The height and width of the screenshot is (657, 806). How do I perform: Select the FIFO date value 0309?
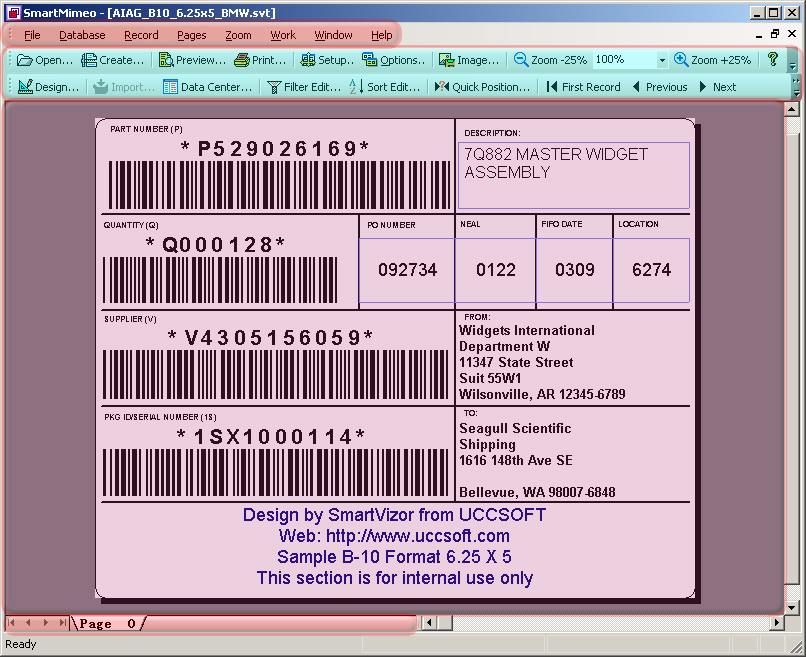coord(575,270)
